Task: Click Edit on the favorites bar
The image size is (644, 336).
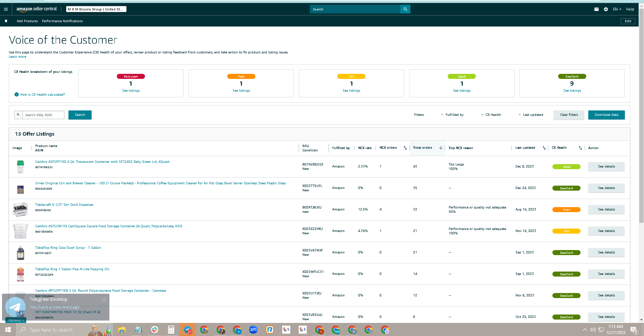Action: tap(628, 21)
